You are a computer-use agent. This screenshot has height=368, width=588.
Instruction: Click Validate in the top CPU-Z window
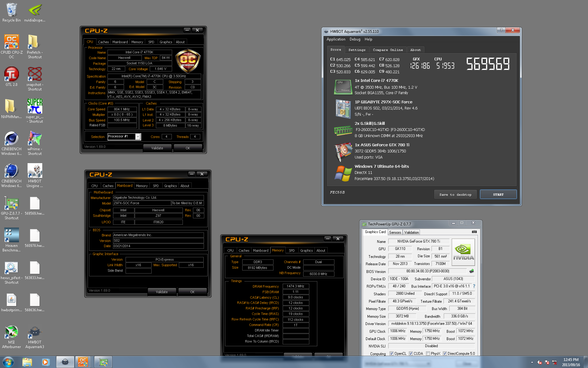[x=157, y=148]
